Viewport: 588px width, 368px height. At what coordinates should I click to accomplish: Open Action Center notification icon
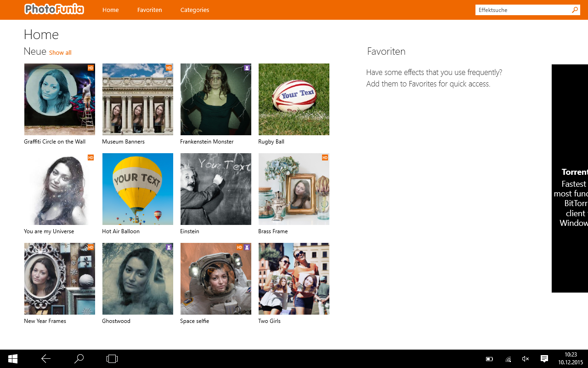coord(544,359)
